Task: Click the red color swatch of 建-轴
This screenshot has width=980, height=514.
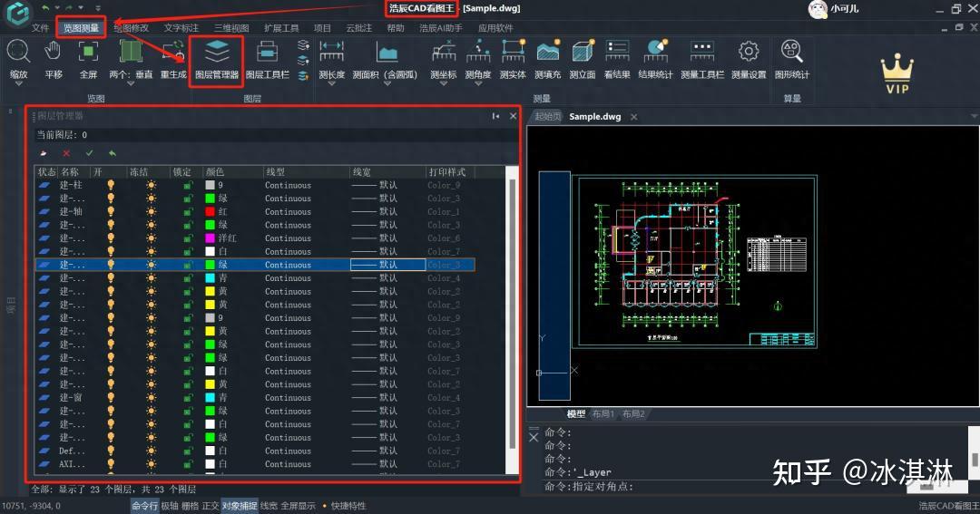Action: click(210, 212)
